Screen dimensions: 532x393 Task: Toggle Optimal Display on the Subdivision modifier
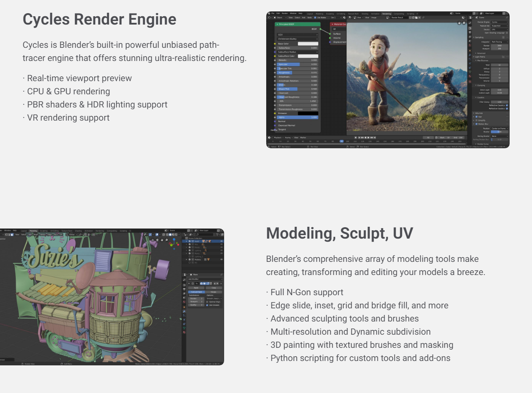click(x=207, y=301)
